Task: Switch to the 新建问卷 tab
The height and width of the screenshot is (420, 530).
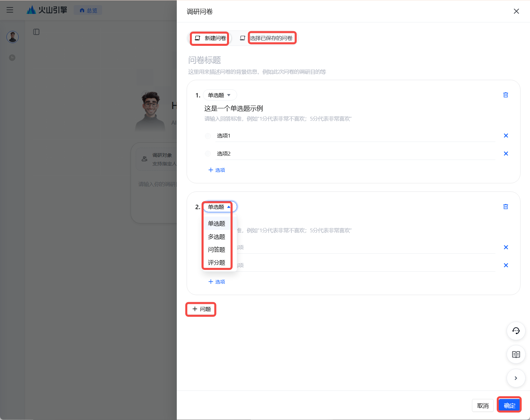Action: 210,38
